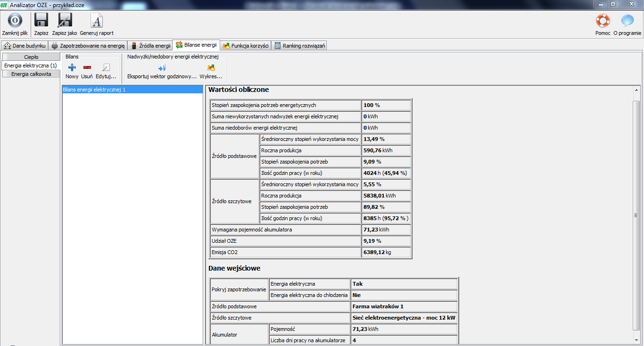Click the results panel scroll up arrow
Screen dimensions: 644x346
(x=636, y=90)
